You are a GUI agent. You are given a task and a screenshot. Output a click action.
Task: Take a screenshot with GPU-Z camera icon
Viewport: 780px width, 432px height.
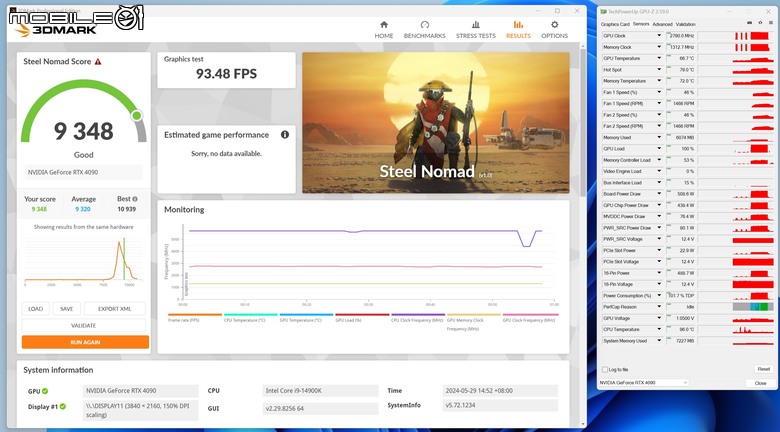point(750,23)
